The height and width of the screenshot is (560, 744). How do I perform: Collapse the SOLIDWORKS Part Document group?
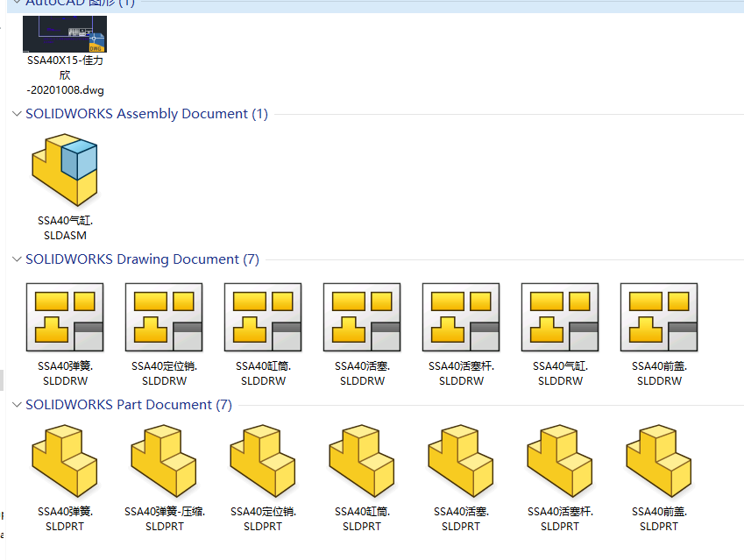(x=17, y=405)
